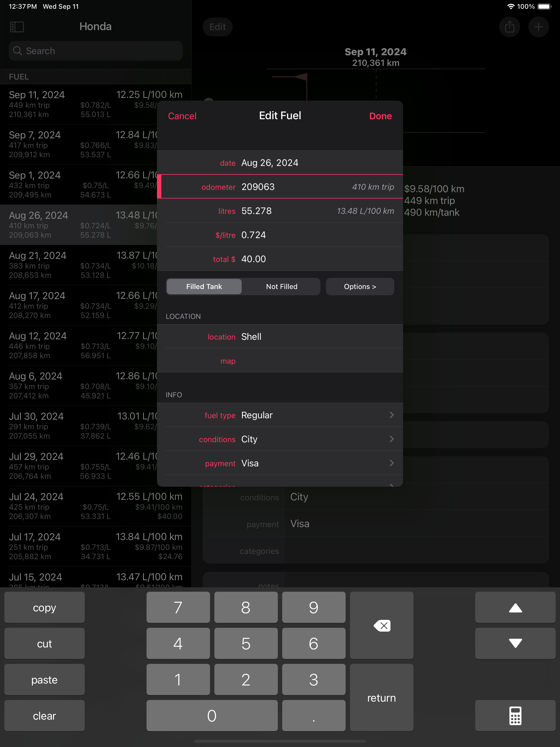Tap the FUEL section header

click(96, 77)
